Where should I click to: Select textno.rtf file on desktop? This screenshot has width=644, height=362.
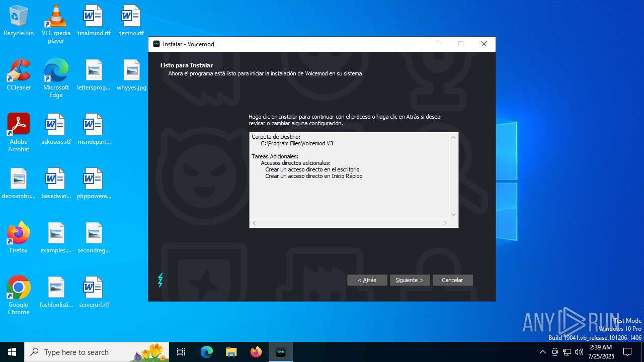pyautogui.click(x=131, y=21)
